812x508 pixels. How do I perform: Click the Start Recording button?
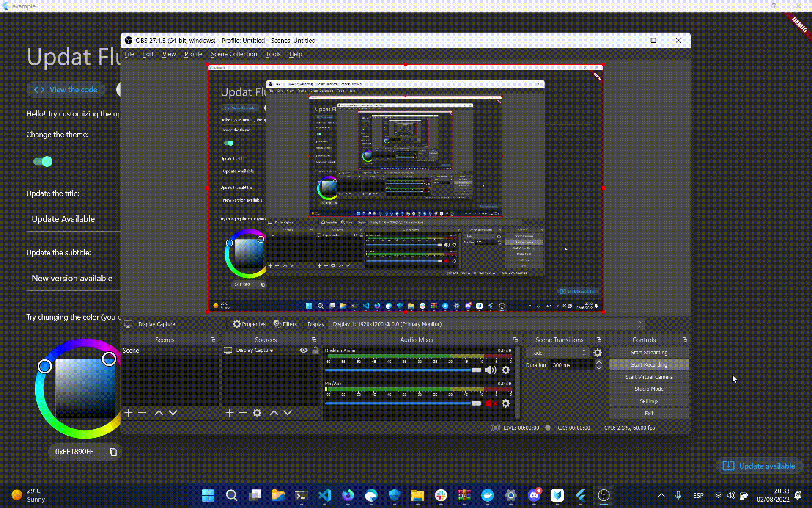tap(649, 364)
